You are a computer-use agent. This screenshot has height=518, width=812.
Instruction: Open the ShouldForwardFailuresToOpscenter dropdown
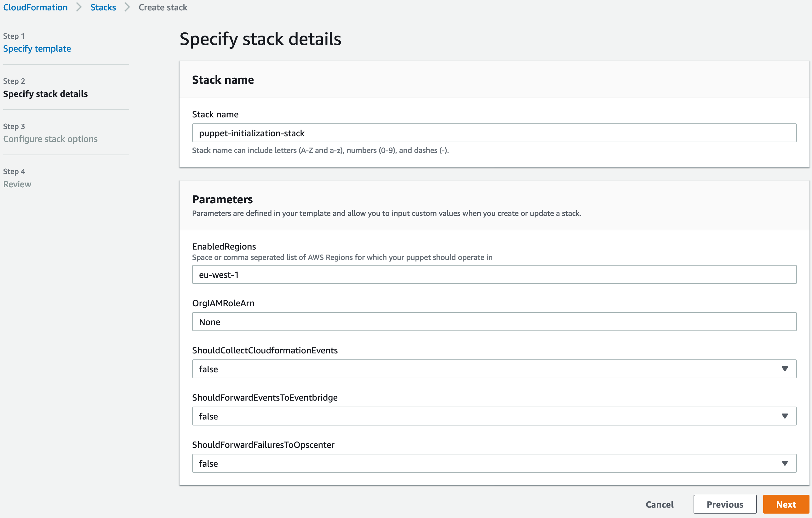point(494,463)
